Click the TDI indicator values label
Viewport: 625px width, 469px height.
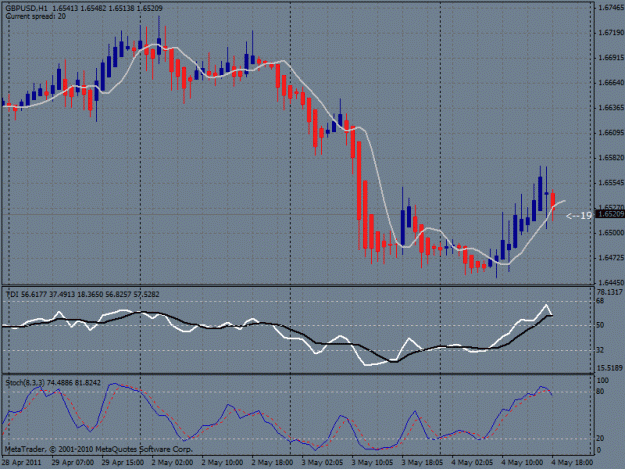(x=83, y=294)
